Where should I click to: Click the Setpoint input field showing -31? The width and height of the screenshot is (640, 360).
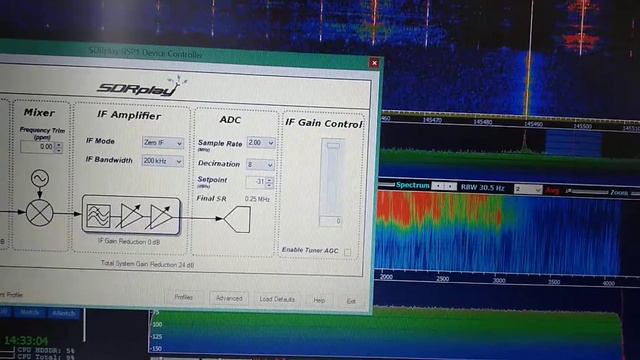tap(256, 182)
